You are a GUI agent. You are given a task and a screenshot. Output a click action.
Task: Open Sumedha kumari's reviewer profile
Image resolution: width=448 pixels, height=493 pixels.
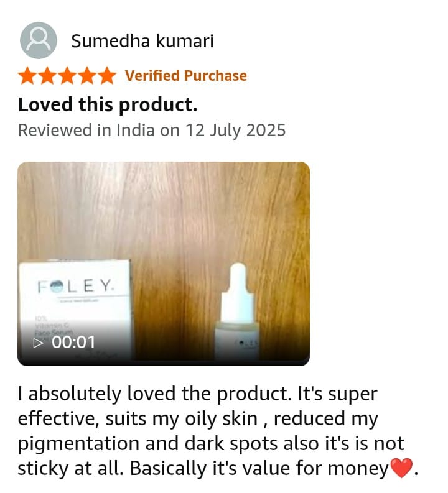pyautogui.click(x=142, y=41)
